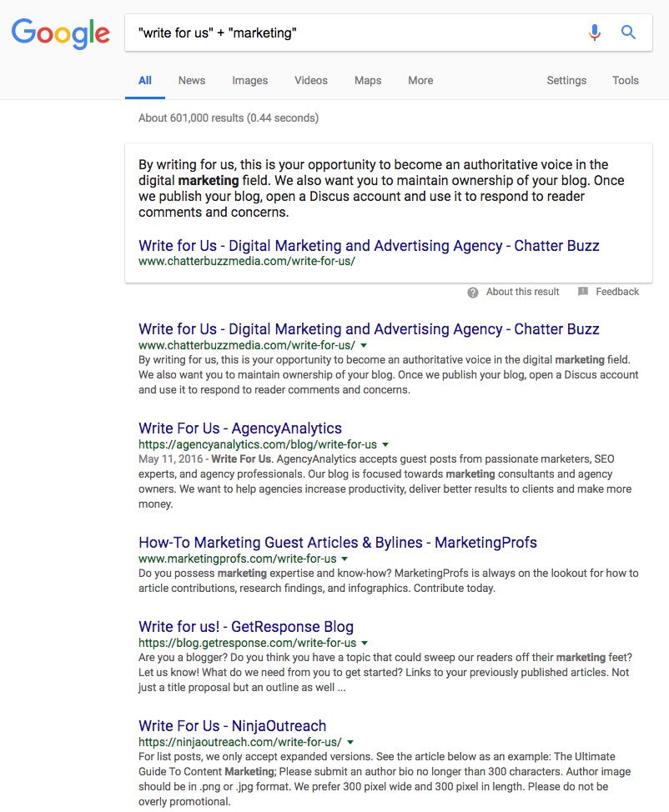Open the Settings menu
This screenshot has height=812, width=669.
pyautogui.click(x=566, y=80)
